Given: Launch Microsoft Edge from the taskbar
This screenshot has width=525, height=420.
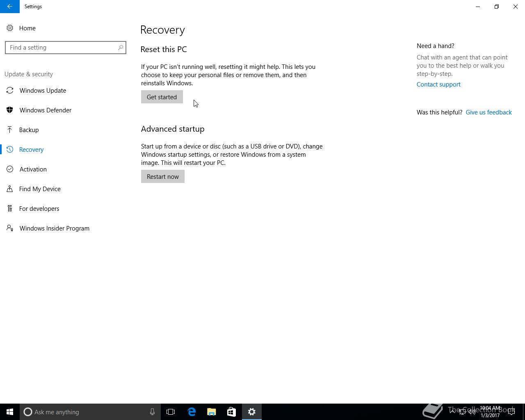Looking at the screenshot, I should [x=192, y=412].
